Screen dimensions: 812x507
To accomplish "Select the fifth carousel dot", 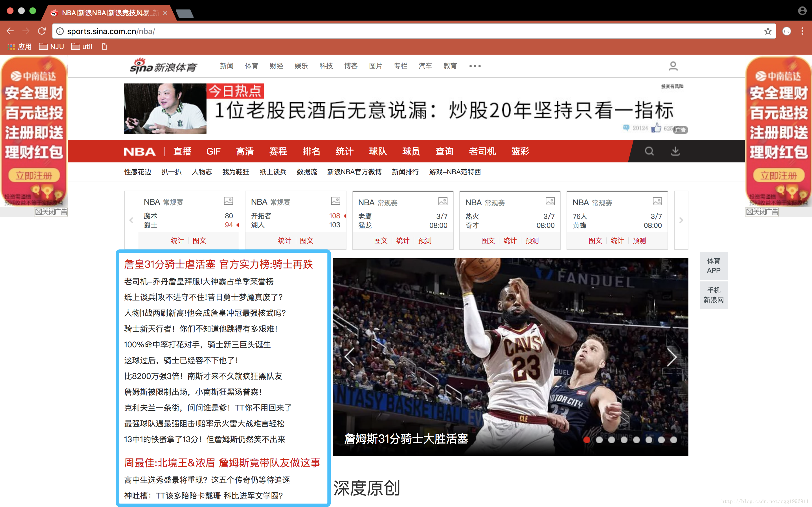I will coord(636,440).
